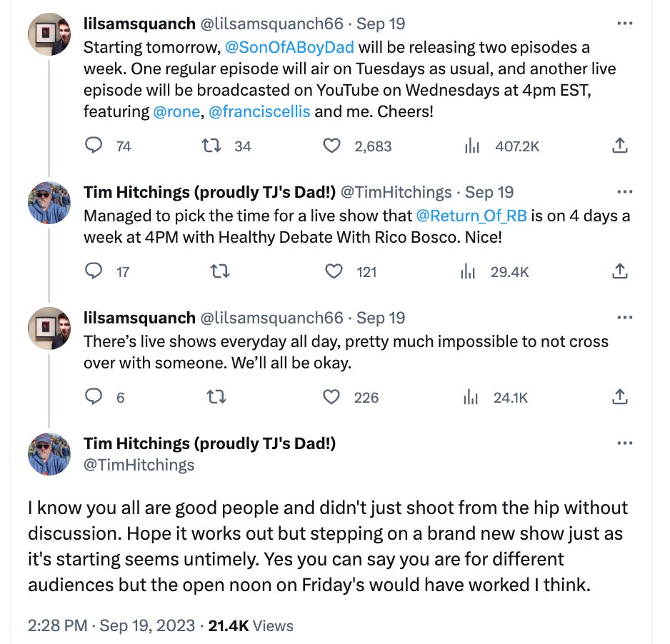The height and width of the screenshot is (644, 670).
Task: Click lilsamsquanch's avatar on the top tweet
Action: pyautogui.click(x=49, y=34)
